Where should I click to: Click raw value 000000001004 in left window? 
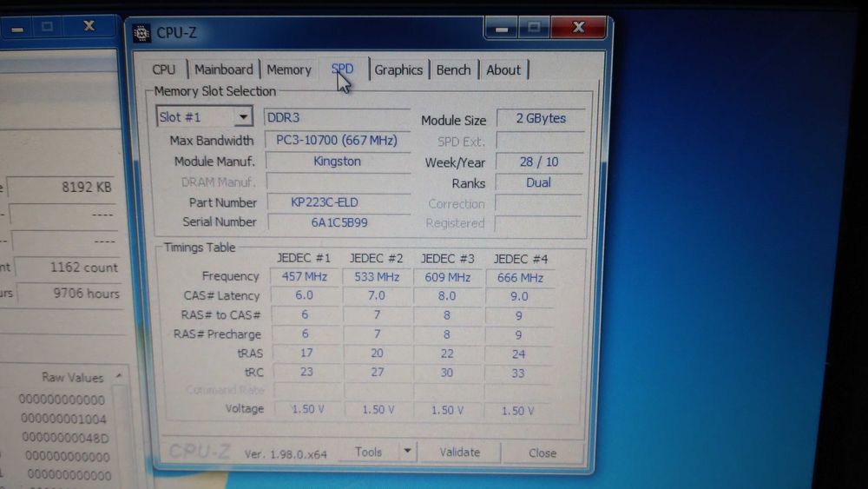[63, 420]
